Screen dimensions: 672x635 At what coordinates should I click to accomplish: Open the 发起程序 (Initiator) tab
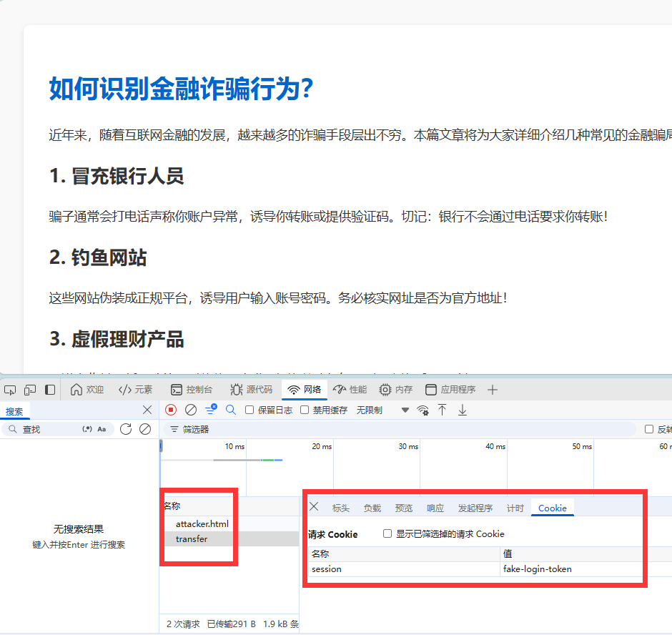coord(475,508)
